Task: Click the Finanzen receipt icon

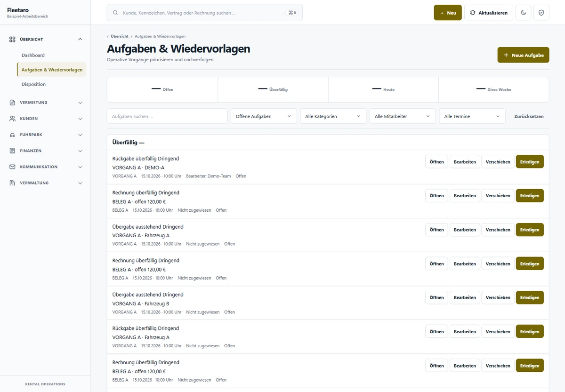Action: 12,151
